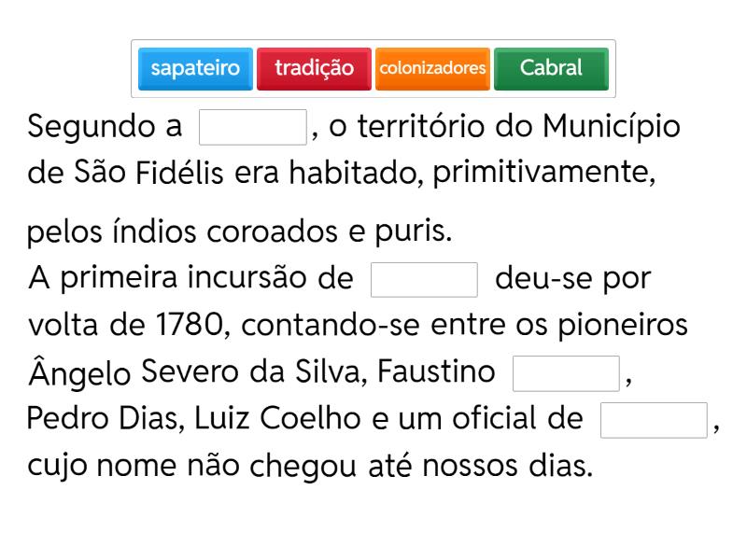Select the red "tradição" word tile
Viewport: 747px width, 560px height.
tap(314, 68)
